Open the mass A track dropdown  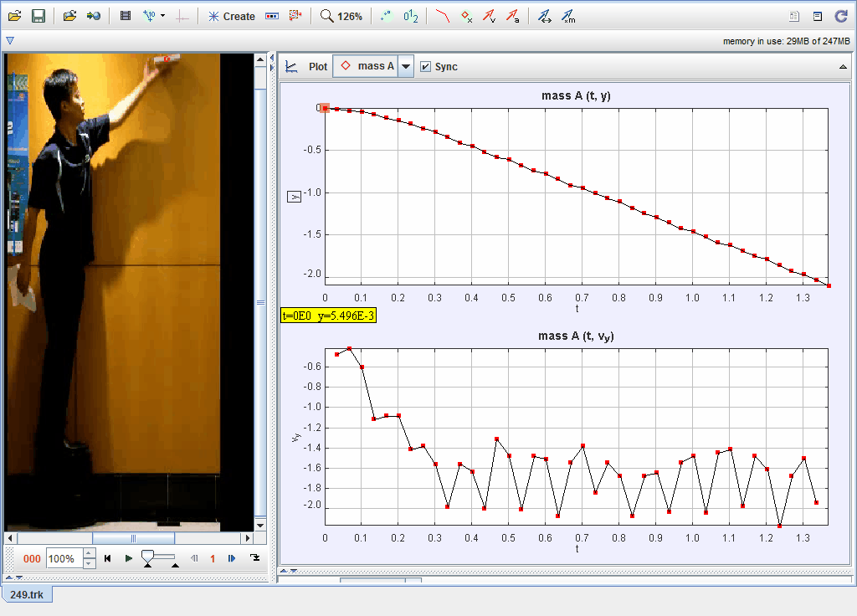(405, 67)
